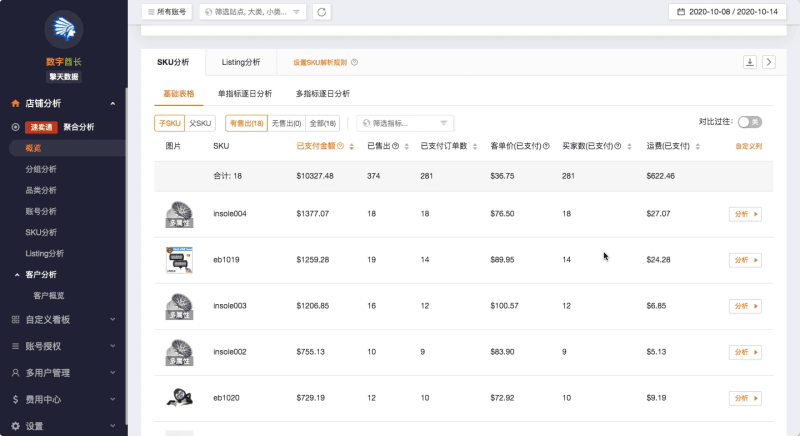800x436 pixels.
Task: Click 分析 button for eb1019
Action: [x=745, y=260]
